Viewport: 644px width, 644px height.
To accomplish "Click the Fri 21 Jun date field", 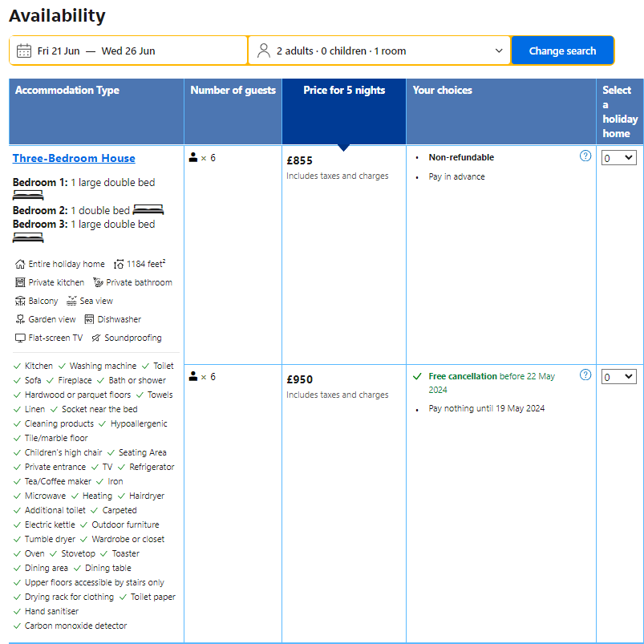I will tap(59, 51).
